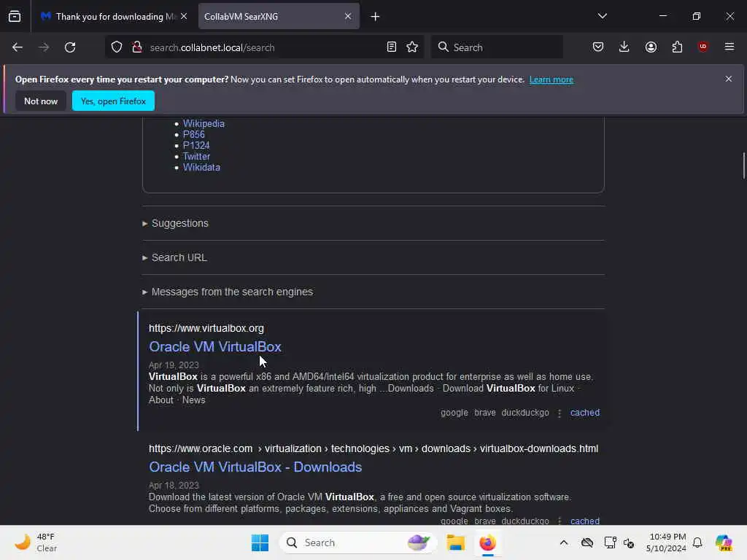Screen dimensions: 747x560
Task: Open the P856 link
Action: pos(194,134)
